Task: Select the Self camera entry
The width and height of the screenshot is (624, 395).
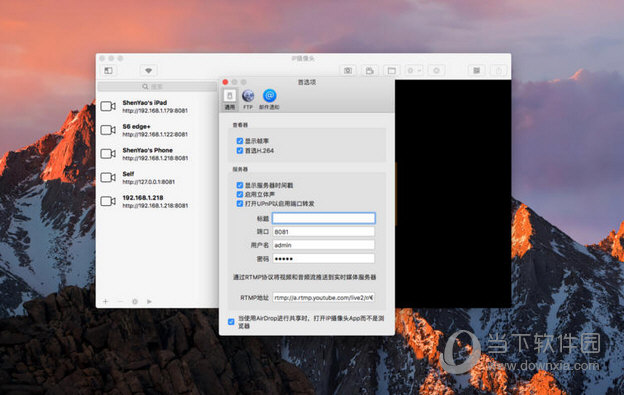Action: point(157,177)
